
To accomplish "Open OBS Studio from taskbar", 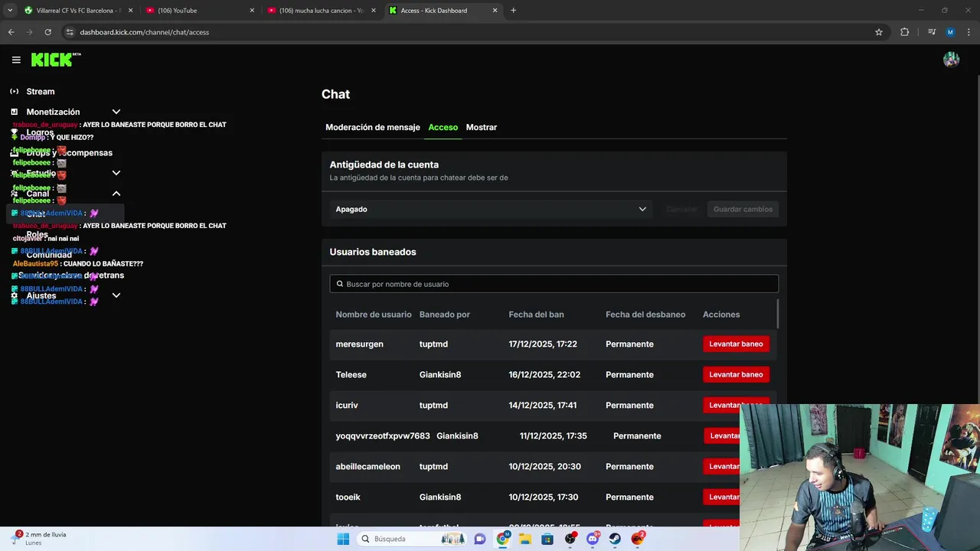I will pyautogui.click(x=570, y=539).
